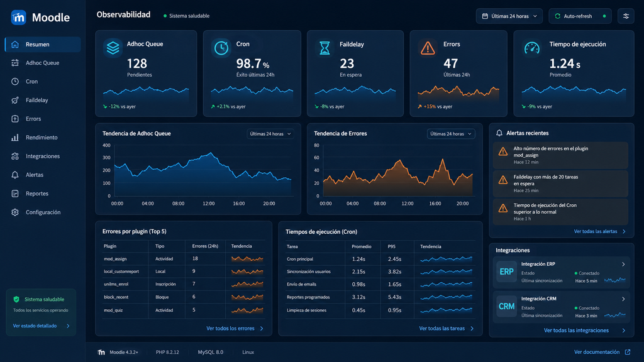Select mod_assign row in plugin table
Viewport: 644px width, 362px height.
(x=184, y=259)
